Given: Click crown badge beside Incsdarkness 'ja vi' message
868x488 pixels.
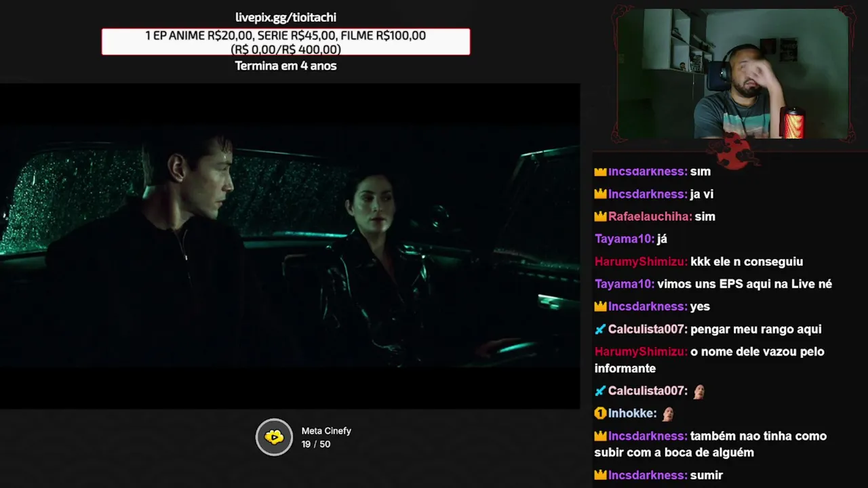Looking at the screenshot, I should coord(600,194).
